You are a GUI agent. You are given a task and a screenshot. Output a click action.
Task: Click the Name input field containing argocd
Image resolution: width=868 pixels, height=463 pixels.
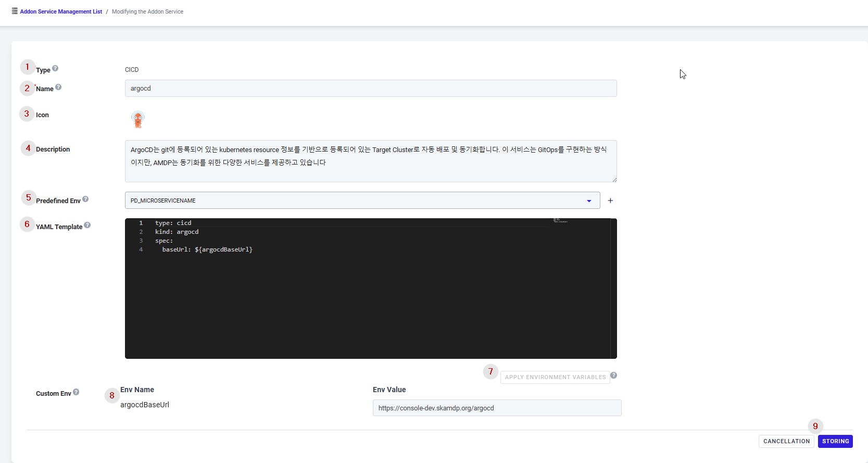371,89
